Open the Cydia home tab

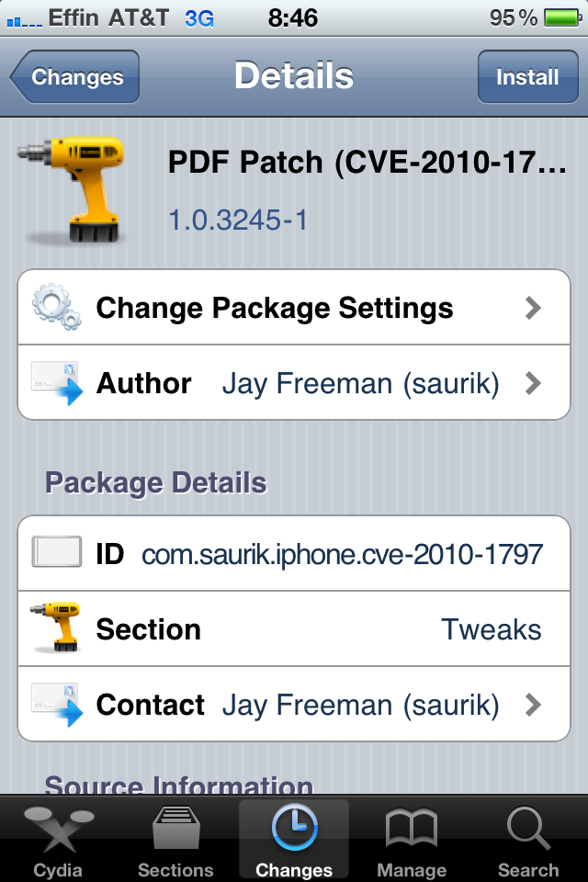point(58,841)
